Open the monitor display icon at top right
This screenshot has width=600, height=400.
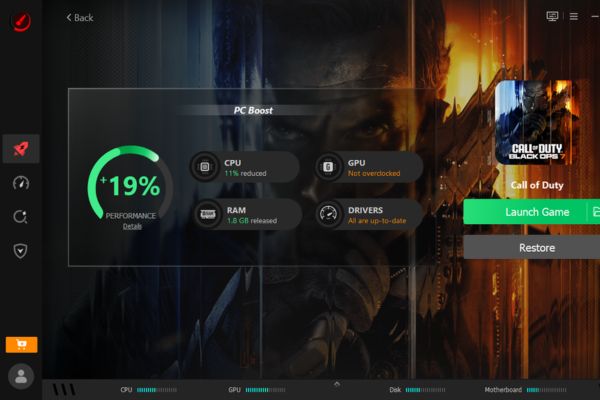[552, 16]
